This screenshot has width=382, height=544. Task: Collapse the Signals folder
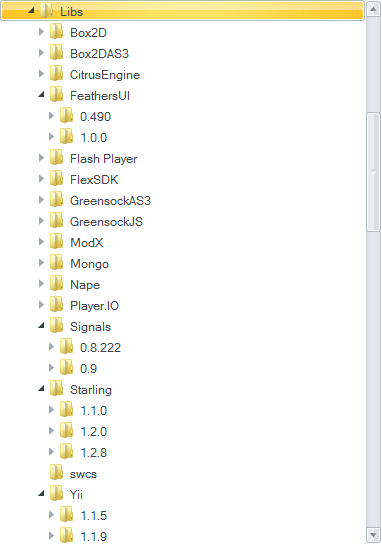42,326
